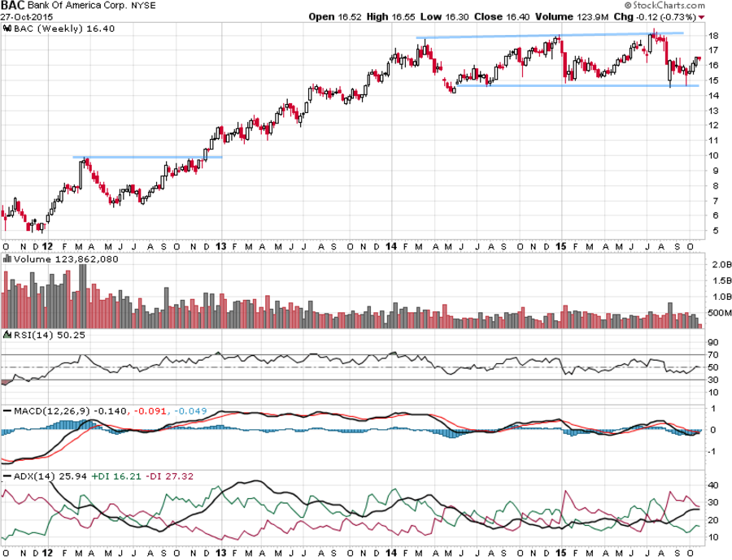Click the NYSE exchange label
The height and width of the screenshot is (560, 732).
click(x=143, y=6)
